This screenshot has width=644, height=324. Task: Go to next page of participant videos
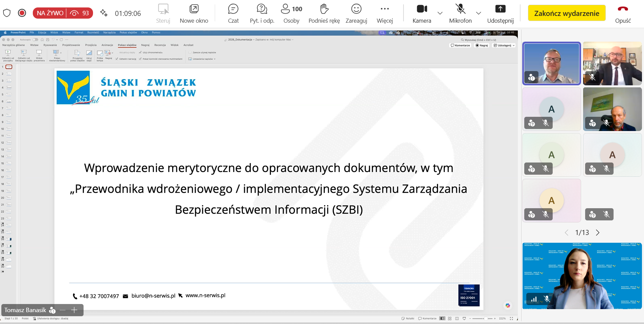point(598,233)
